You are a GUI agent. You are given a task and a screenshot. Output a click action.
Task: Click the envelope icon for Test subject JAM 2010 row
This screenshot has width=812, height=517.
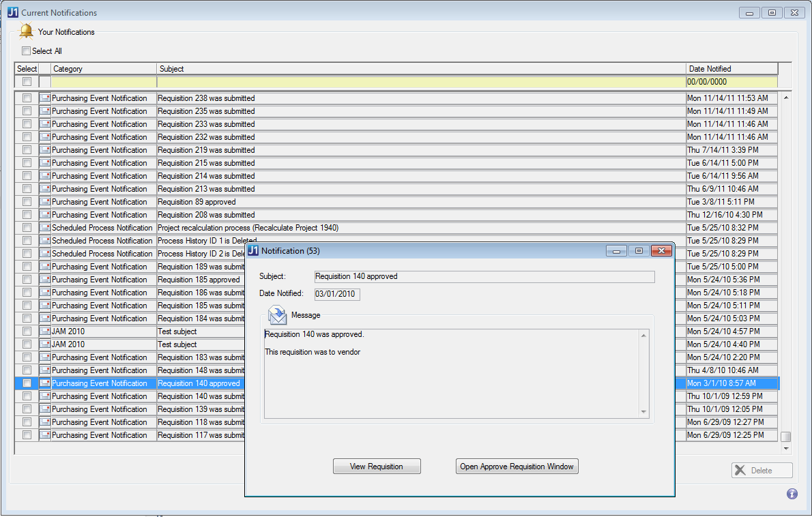[x=45, y=331]
